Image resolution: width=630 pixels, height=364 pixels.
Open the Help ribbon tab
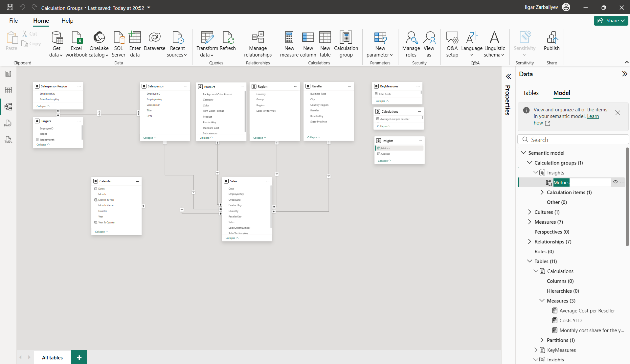click(67, 21)
